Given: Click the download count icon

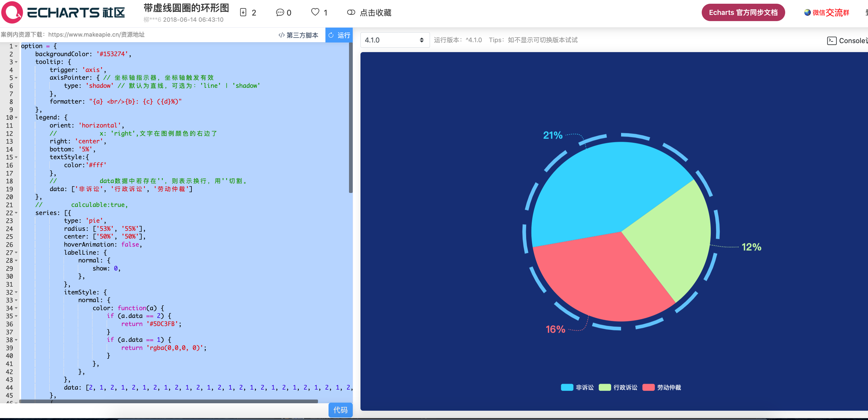Looking at the screenshot, I should 243,12.
